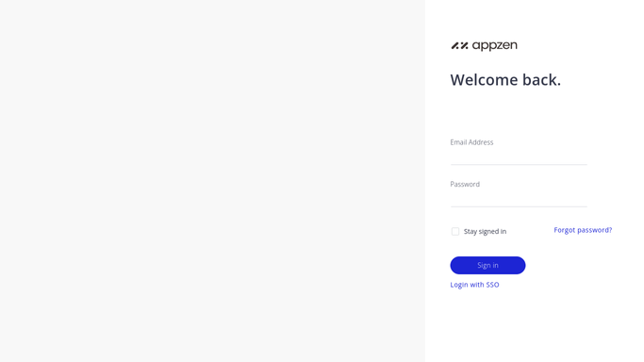Select the underline beneath Email Address
The height and width of the screenshot is (362, 644).
point(519,165)
